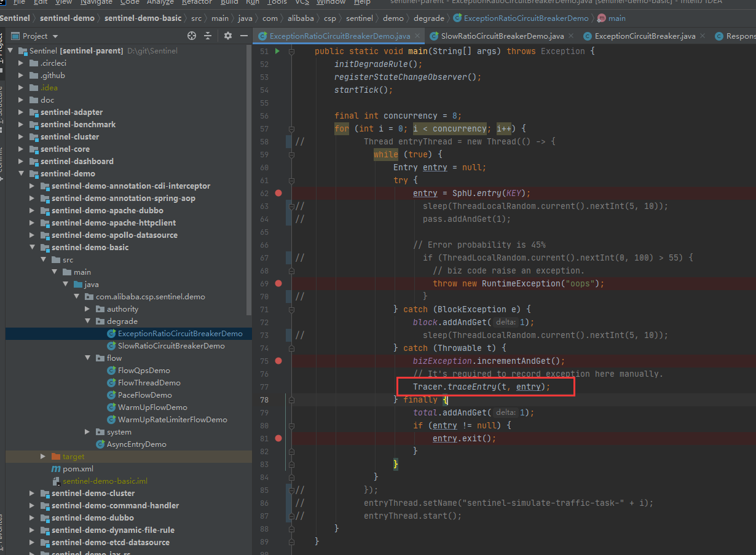Viewport: 756px width, 555px height.
Task: Click line number 78 in the gutter
Action: tap(264, 400)
